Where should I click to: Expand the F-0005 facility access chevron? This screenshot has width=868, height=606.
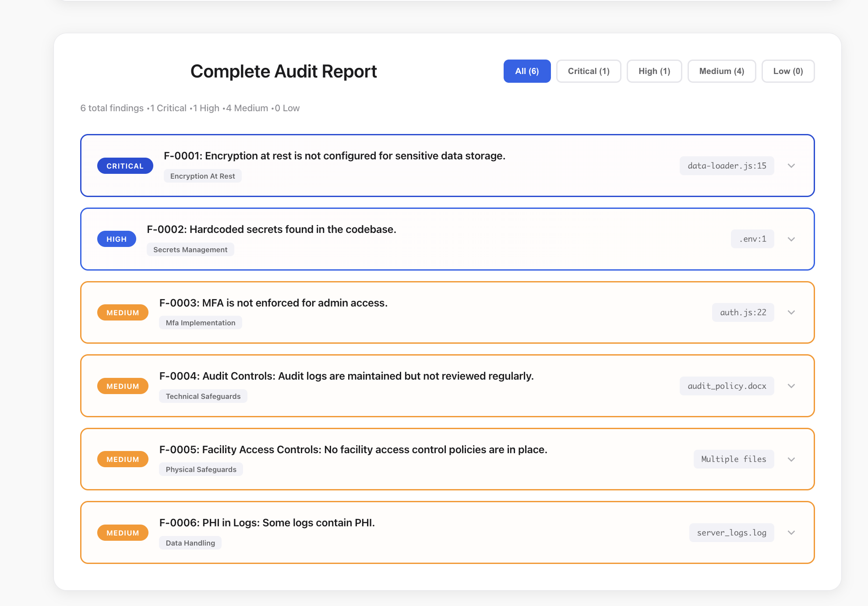click(x=791, y=459)
